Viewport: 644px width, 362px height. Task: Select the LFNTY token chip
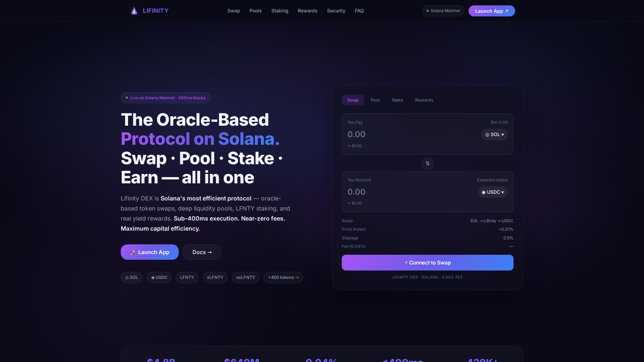tap(187, 278)
